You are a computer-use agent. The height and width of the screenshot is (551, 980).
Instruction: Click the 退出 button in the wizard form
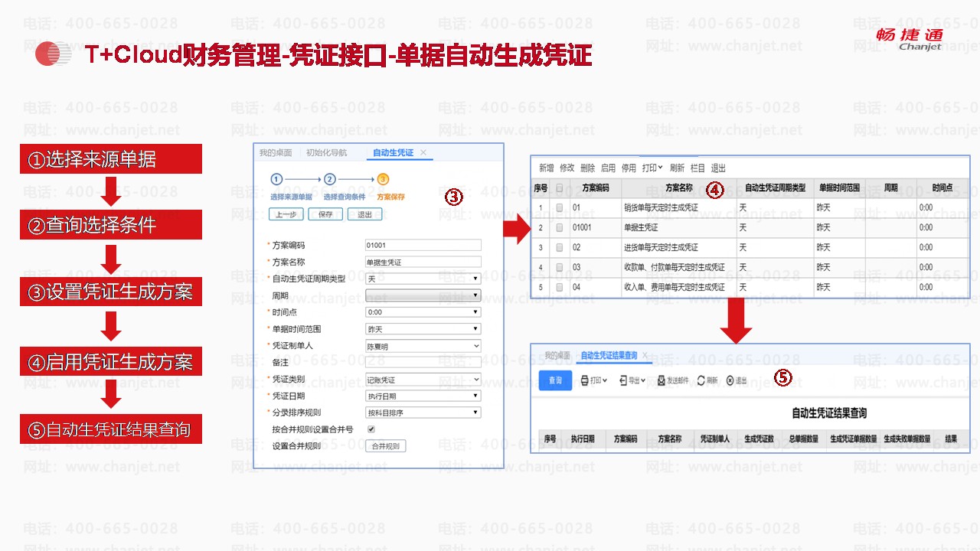coord(364,214)
